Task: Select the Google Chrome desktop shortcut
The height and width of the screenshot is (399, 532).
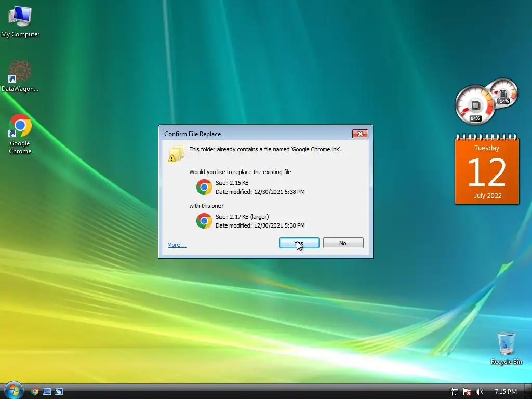Action: tap(20, 135)
